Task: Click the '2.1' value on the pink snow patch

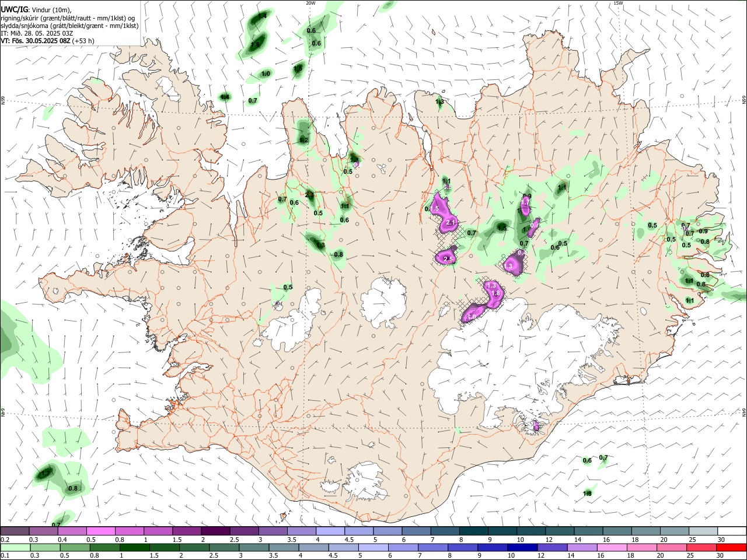Action: click(450, 223)
